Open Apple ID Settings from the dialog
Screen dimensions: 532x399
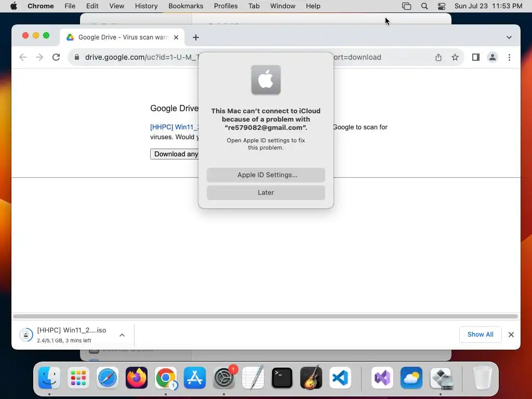pyautogui.click(x=265, y=175)
